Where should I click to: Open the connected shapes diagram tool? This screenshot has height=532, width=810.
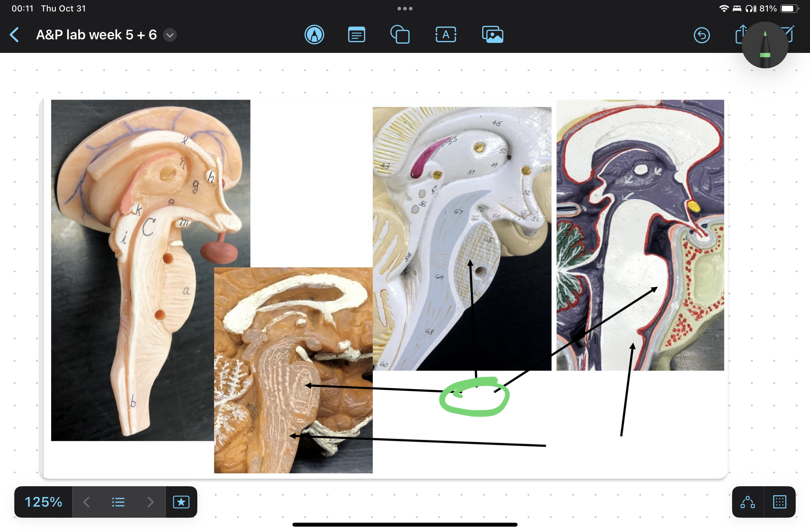(748, 502)
